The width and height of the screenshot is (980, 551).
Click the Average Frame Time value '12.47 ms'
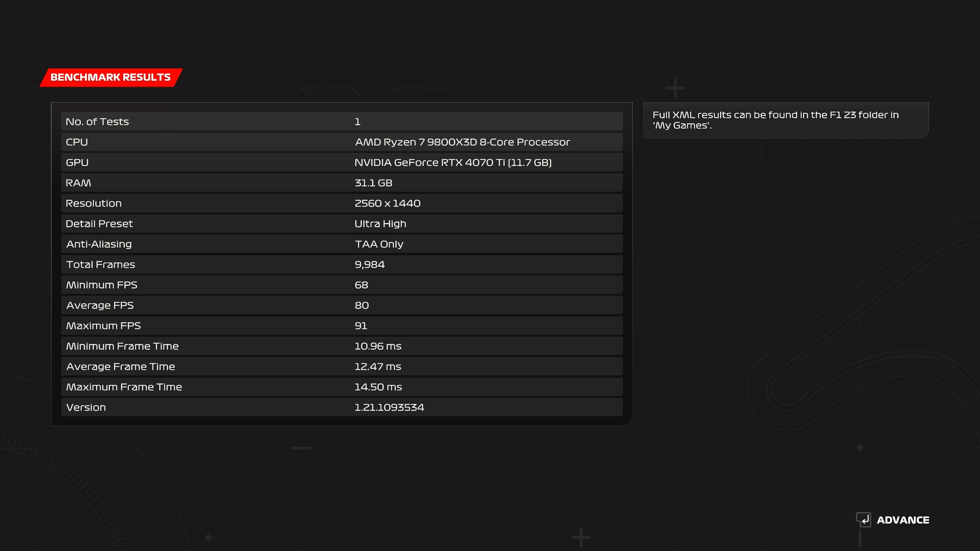click(378, 367)
